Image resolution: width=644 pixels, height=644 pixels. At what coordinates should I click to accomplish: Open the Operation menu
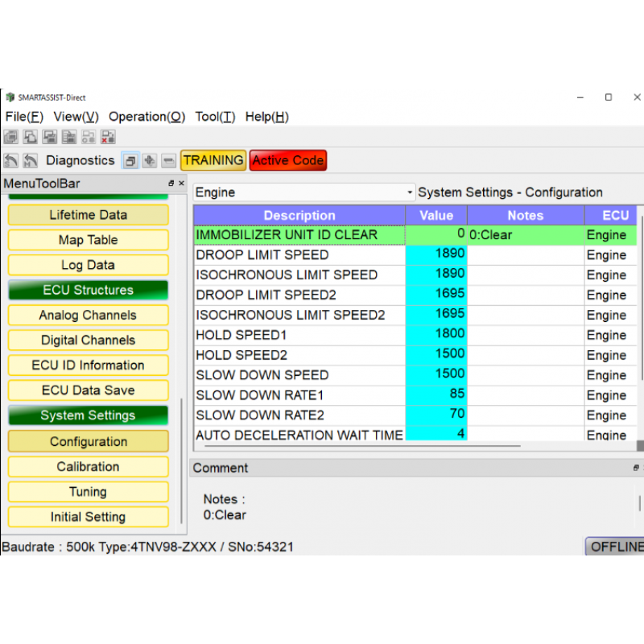[x=147, y=117]
